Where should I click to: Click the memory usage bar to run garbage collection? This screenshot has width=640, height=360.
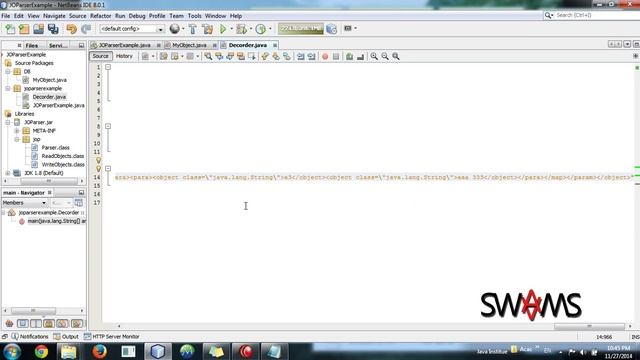pos(301,29)
